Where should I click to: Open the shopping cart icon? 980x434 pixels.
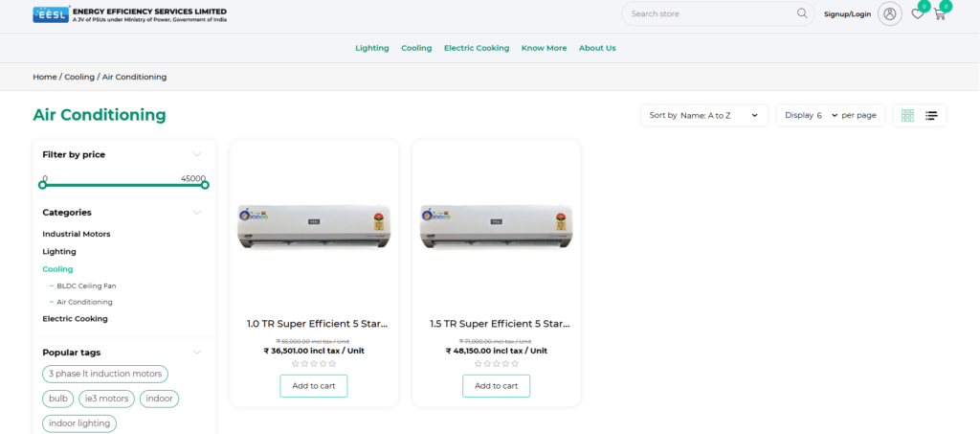point(940,13)
